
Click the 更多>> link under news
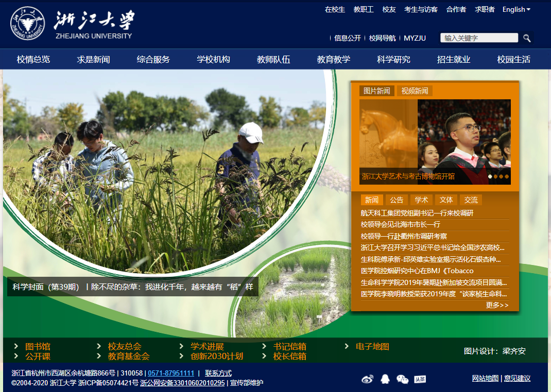click(497, 305)
